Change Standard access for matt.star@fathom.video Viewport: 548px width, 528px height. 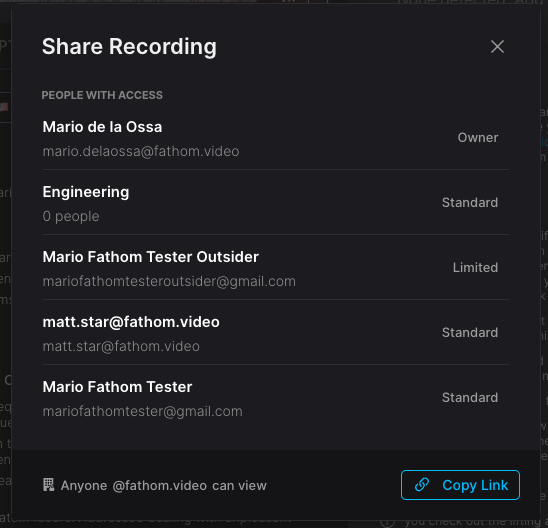[x=470, y=333]
